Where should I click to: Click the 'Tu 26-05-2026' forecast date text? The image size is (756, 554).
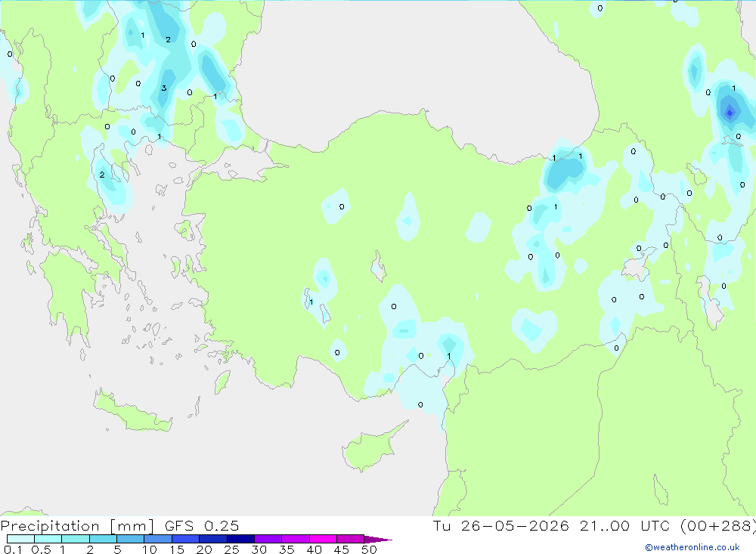click(501, 526)
